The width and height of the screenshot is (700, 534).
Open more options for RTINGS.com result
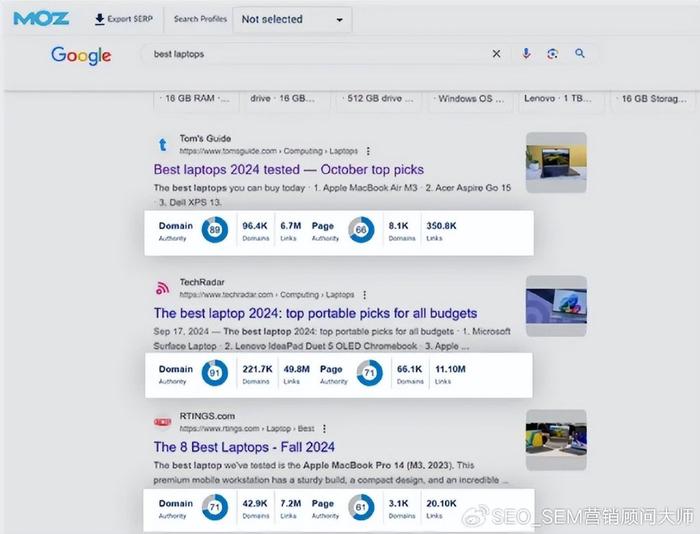click(x=324, y=429)
